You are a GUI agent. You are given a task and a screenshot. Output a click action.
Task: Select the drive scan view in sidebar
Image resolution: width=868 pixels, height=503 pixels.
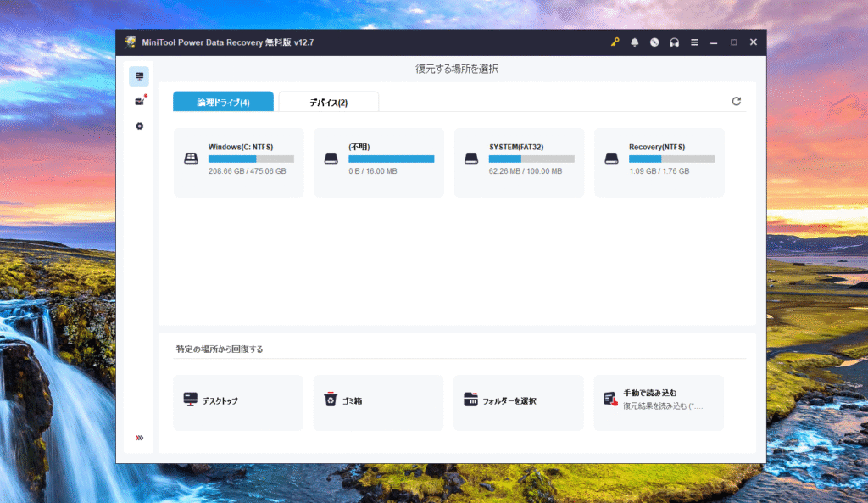click(139, 76)
